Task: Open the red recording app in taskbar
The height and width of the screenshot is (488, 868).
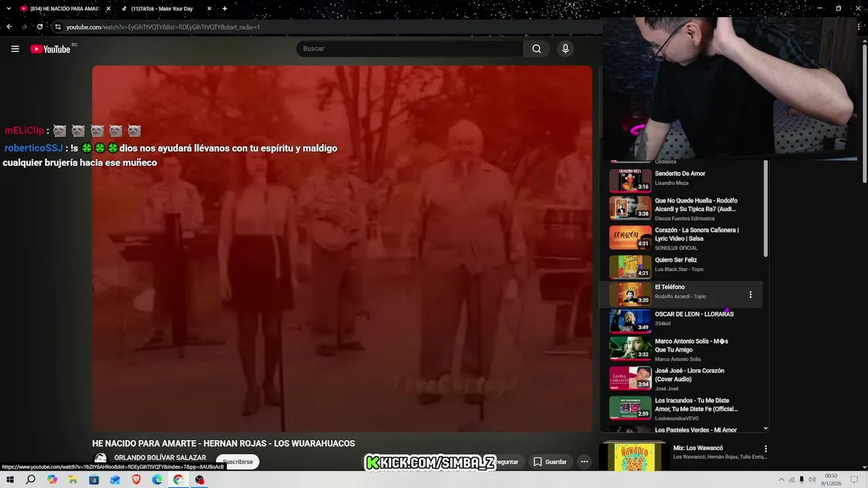Action: pos(199,480)
